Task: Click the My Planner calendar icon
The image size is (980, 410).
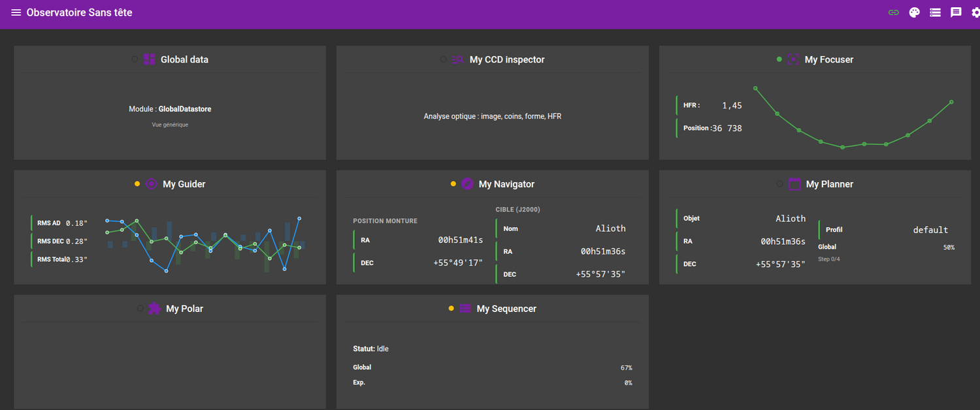Action: 794,184
